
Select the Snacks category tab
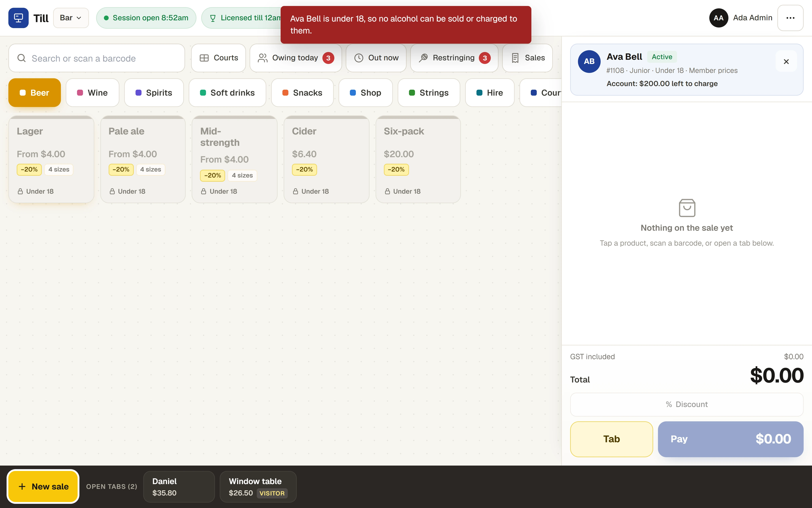click(x=302, y=93)
